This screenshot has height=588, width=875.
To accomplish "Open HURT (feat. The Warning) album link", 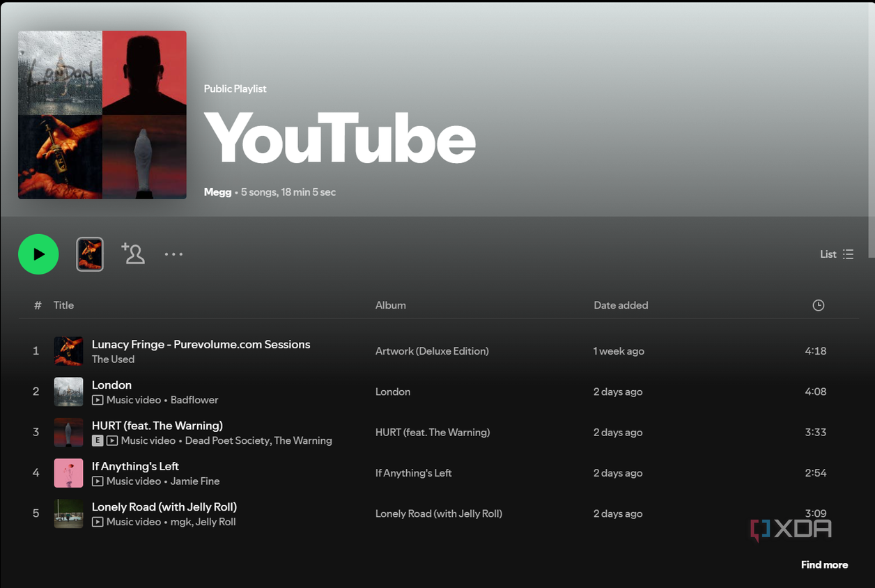I will point(433,432).
